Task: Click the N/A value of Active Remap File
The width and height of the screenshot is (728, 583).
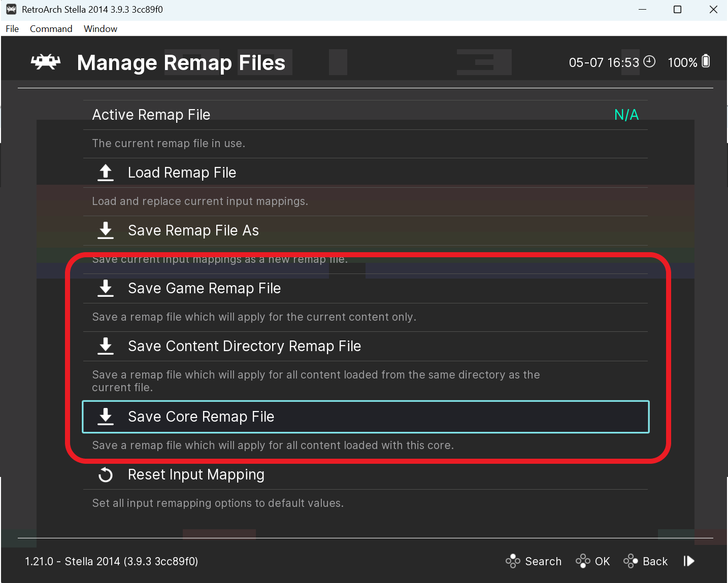Action: tap(626, 115)
